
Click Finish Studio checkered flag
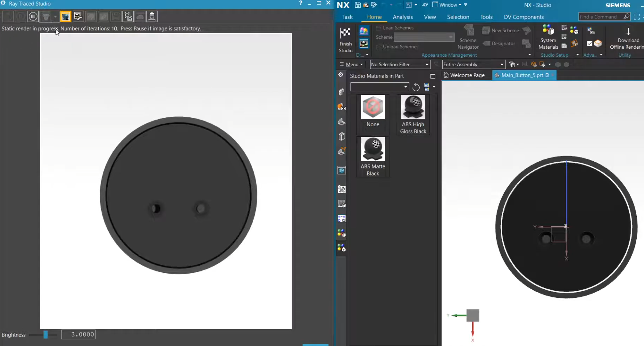pos(345,40)
